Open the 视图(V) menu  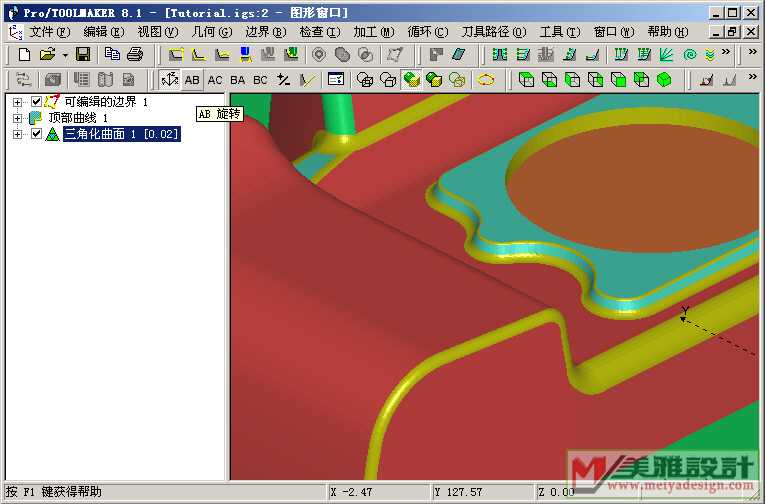coord(158,32)
